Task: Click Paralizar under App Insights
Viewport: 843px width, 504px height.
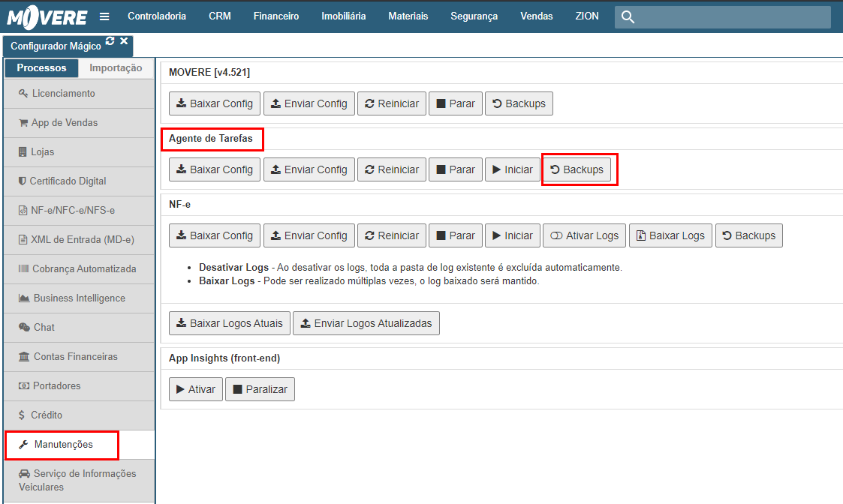Action: (x=260, y=389)
